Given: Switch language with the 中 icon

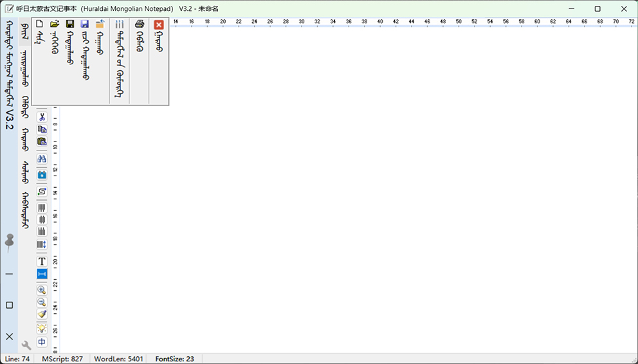Looking at the screenshot, I should (42, 342).
